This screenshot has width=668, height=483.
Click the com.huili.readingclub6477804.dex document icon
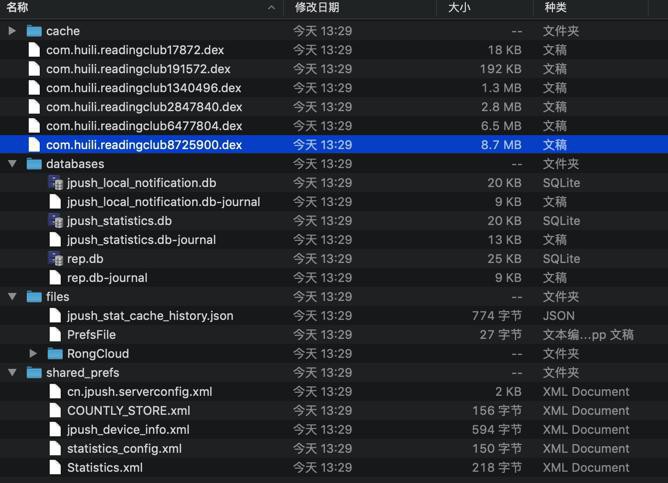point(34,126)
